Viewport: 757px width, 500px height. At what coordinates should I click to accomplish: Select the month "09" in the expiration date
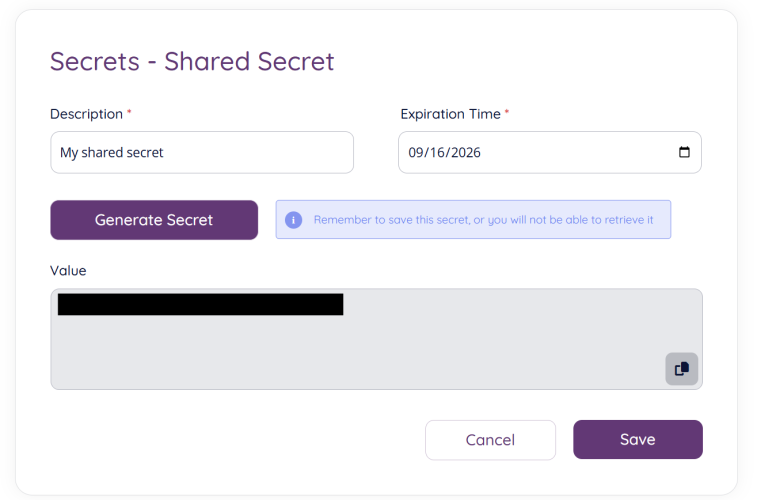416,153
